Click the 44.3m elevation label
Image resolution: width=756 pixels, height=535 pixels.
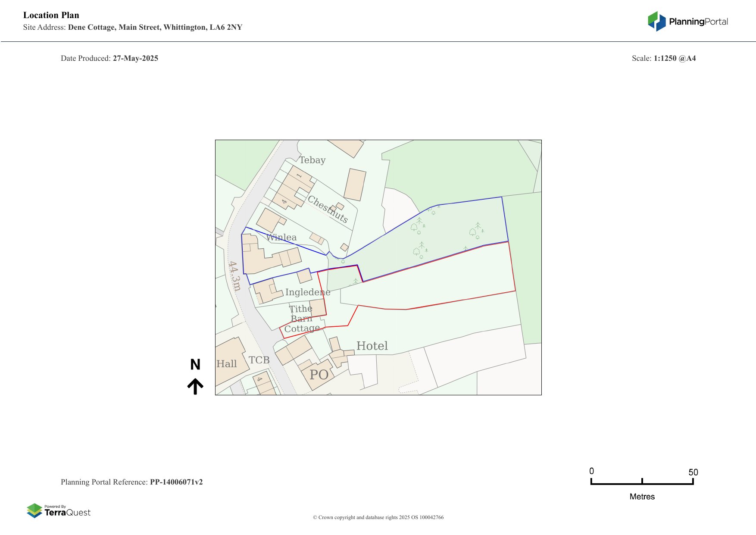pyautogui.click(x=234, y=276)
